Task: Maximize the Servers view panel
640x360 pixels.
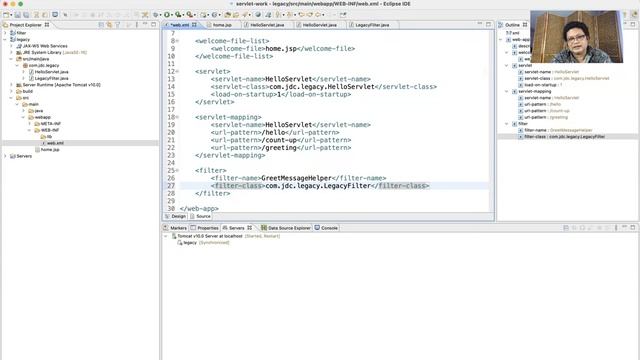Action: [633, 227]
